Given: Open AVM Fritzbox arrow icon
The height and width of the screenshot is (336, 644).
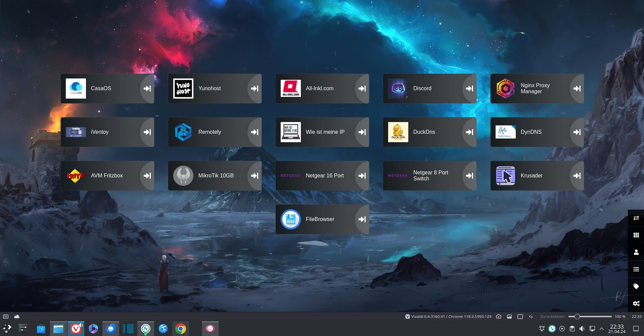Looking at the screenshot, I should tap(147, 176).
